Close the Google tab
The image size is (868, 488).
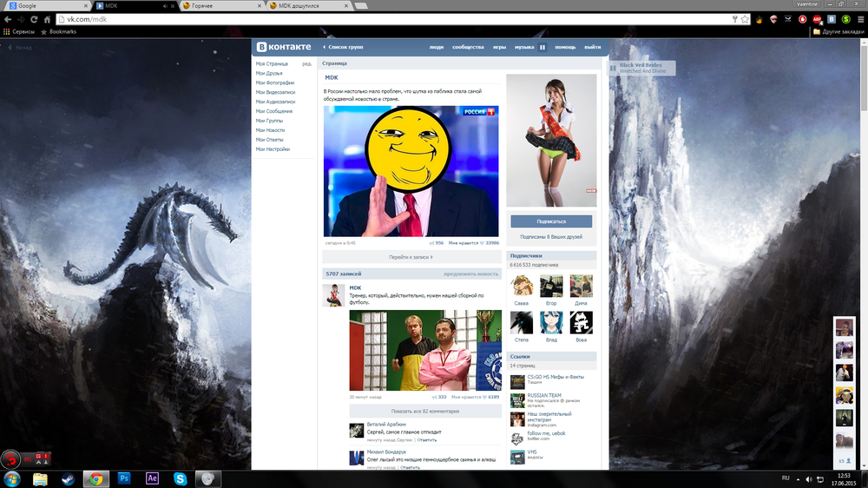[85, 6]
